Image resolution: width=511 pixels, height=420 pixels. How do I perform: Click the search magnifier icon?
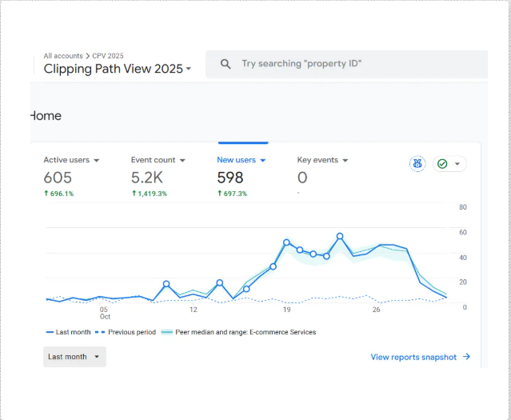(x=226, y=64)
